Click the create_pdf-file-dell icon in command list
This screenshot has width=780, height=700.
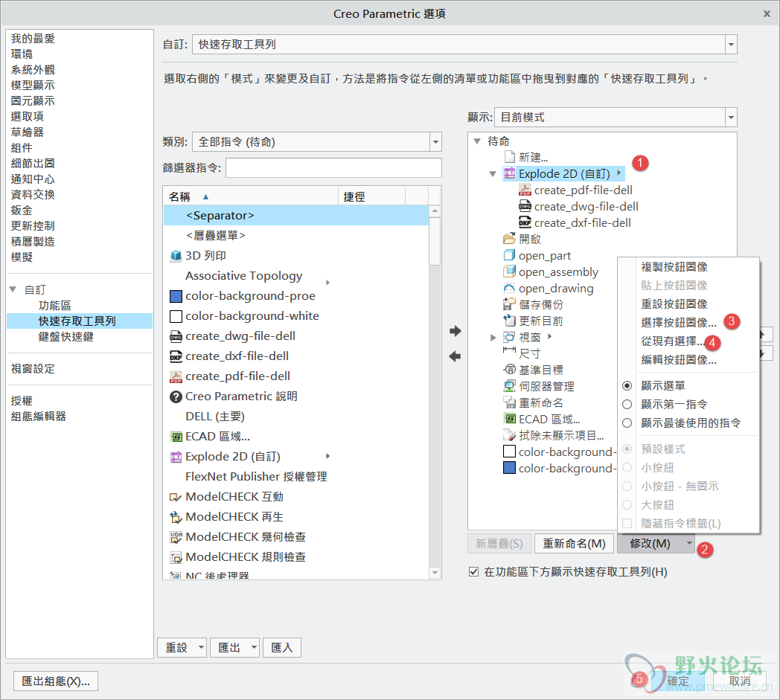click(x=176, y=376)
